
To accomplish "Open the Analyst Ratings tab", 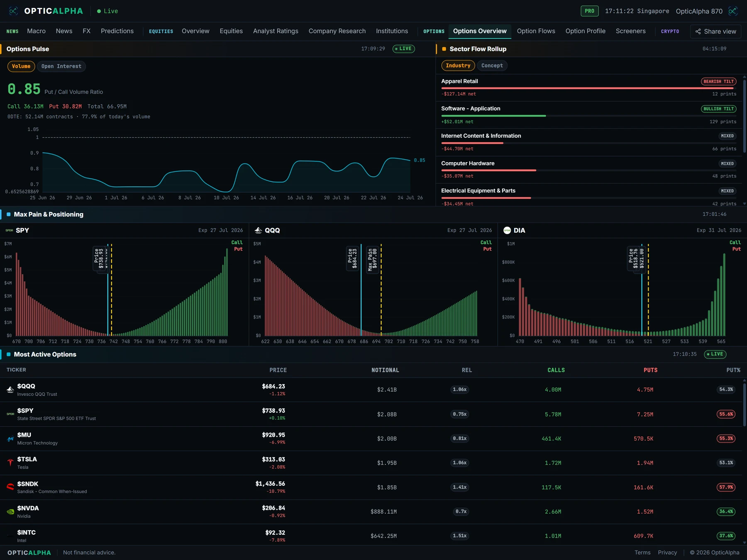I will tap(276, 31).
